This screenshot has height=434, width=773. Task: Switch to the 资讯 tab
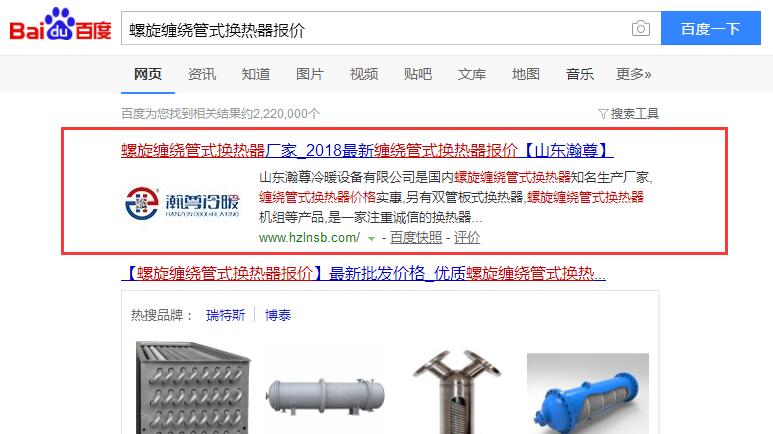click(202, 74)
